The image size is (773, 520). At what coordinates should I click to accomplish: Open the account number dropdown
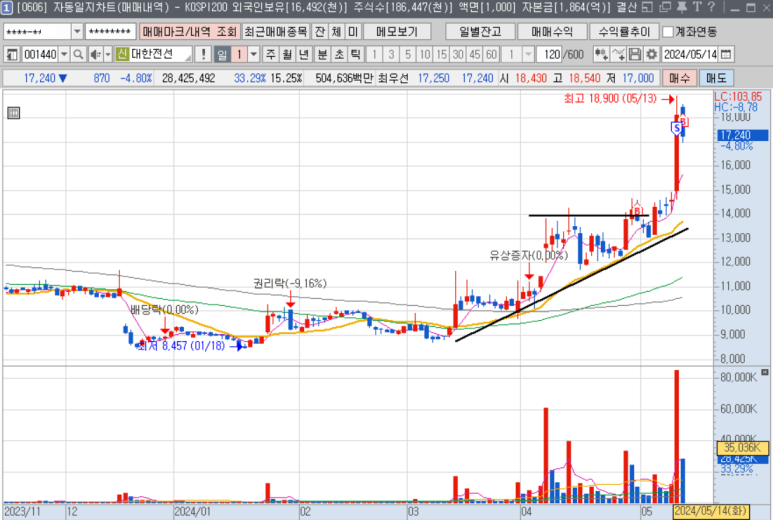click(77, 32)
